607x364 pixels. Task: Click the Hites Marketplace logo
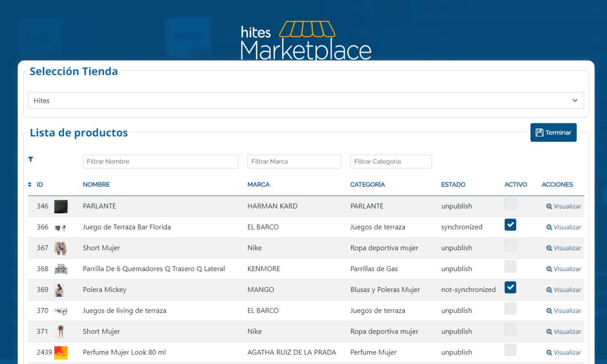point(306,40)
